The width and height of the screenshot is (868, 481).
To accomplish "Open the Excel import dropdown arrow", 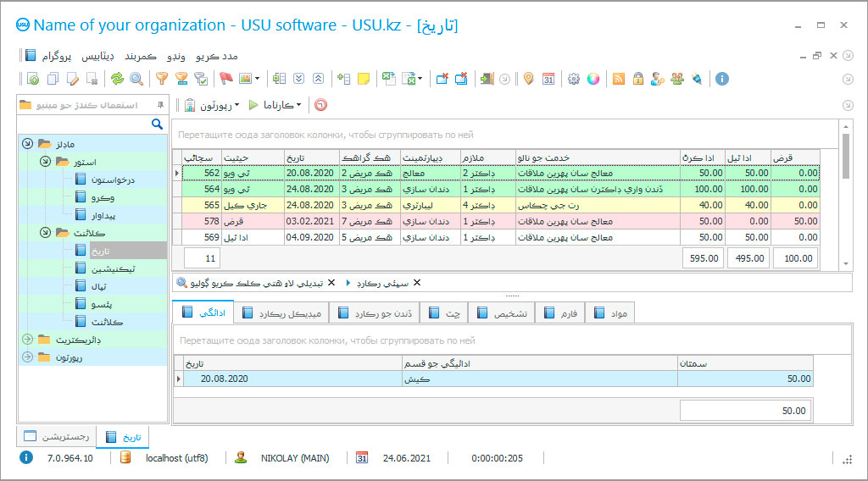I will (420, 79).
